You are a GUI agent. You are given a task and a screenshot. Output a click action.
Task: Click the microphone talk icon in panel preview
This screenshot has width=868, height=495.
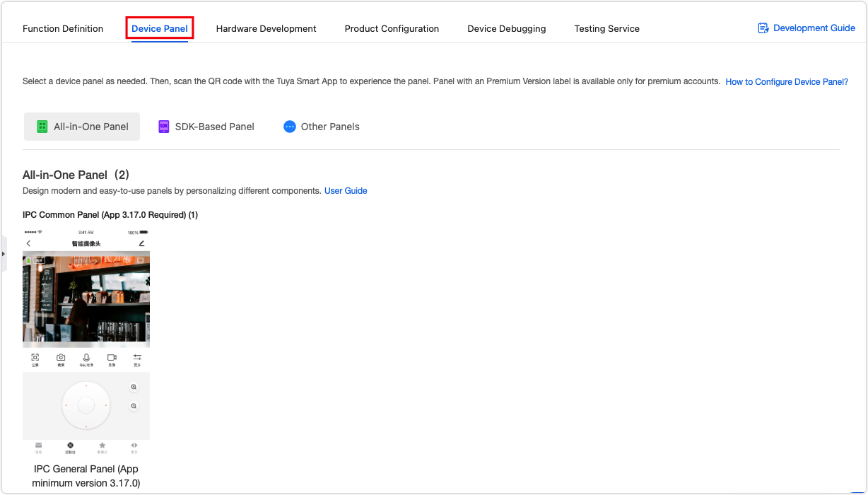point(86,357)
